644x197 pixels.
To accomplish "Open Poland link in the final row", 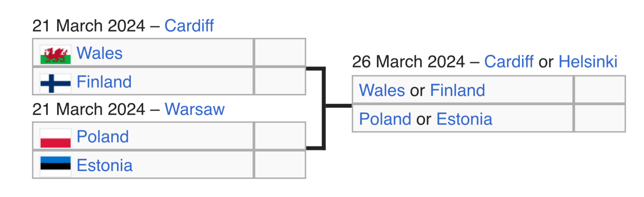I will pyautogui.click(x=385, y=119).
